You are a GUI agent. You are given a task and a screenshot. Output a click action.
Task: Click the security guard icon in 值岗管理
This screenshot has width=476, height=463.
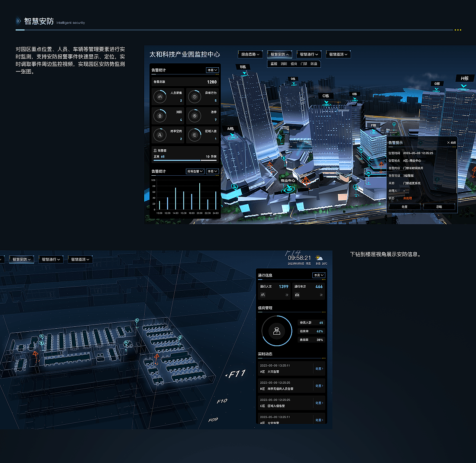click(277, 331)
